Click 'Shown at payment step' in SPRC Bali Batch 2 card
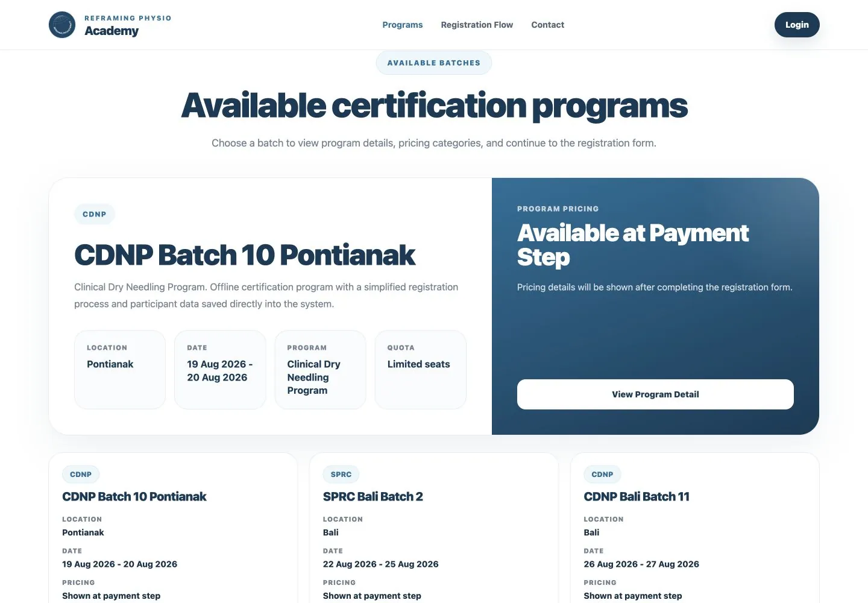This screenshot has width=868, height=603. point(372,596)
